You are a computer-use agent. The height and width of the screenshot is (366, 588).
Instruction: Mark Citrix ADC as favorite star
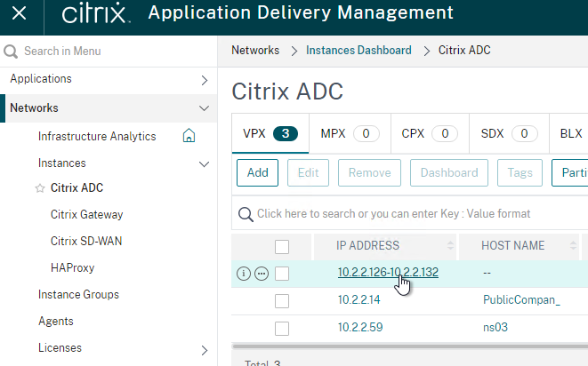[x=40, y=188]
